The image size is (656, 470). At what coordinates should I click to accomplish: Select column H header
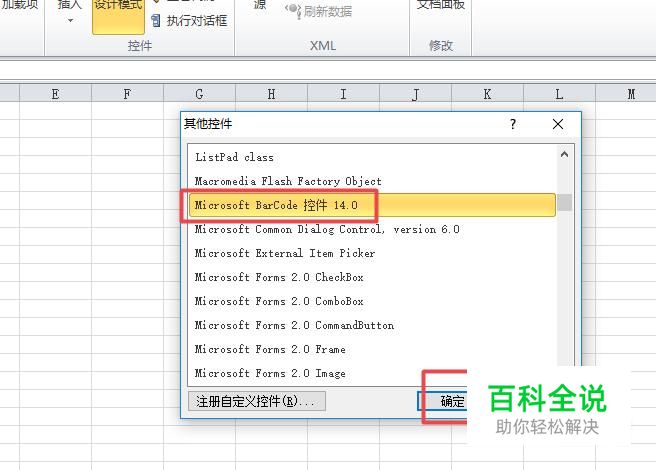click(272, 94)
